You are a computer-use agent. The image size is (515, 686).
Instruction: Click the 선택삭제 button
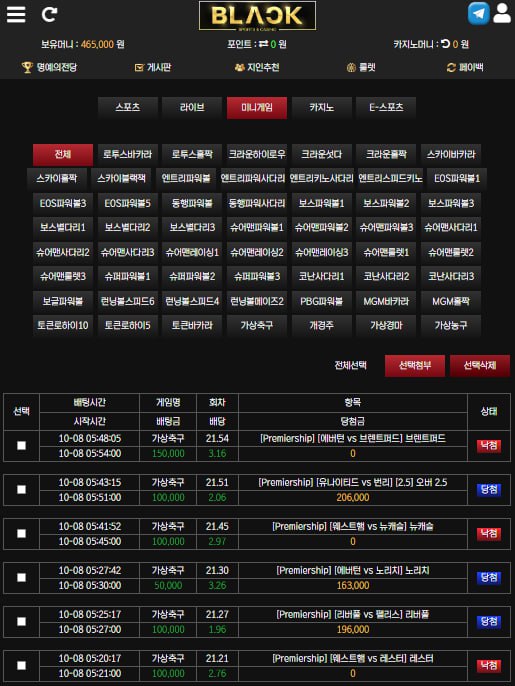(x=480, y=365)
